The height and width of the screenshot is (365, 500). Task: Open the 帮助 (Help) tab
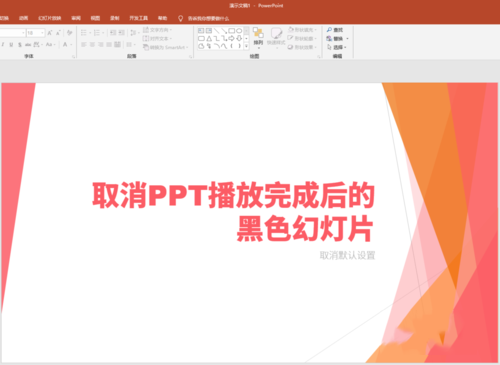[162, 18]
